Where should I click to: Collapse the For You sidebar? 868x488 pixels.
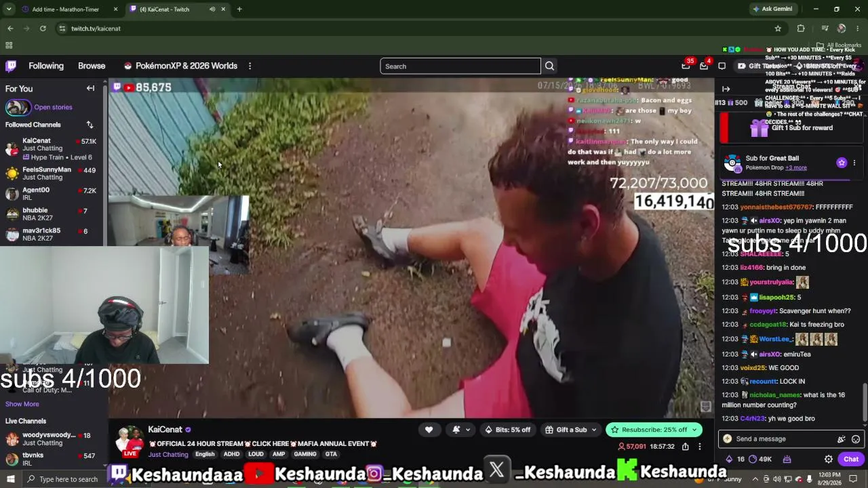(x=90, y=89)
